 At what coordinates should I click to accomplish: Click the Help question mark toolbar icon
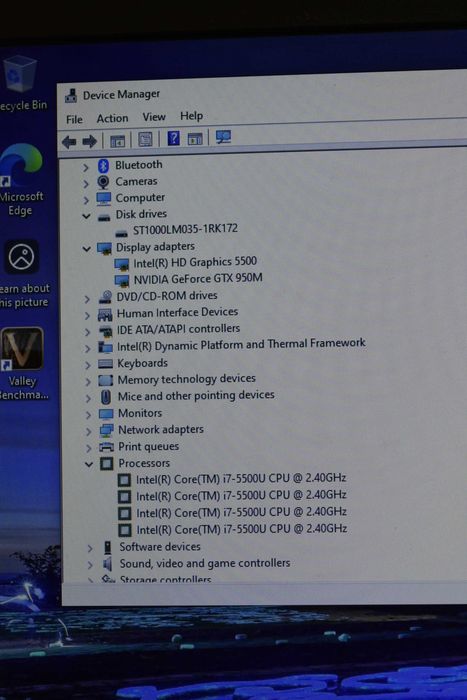(x=173, y=138)
